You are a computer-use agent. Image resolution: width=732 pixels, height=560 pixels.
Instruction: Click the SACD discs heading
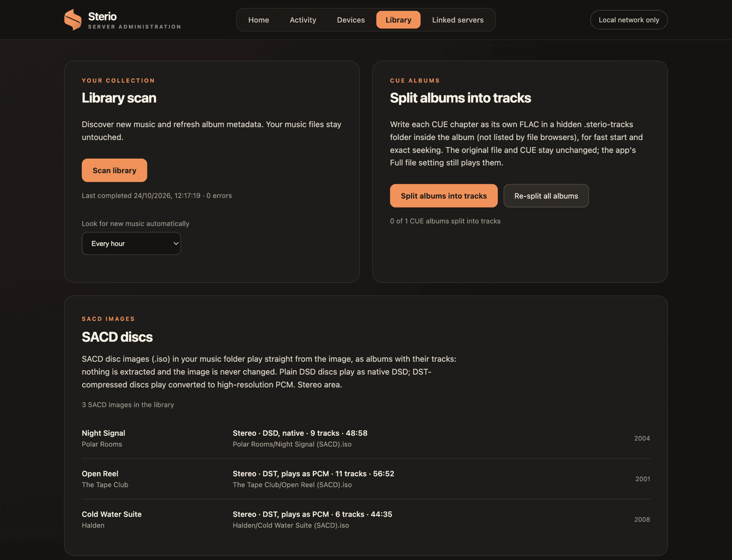(117, 337)
